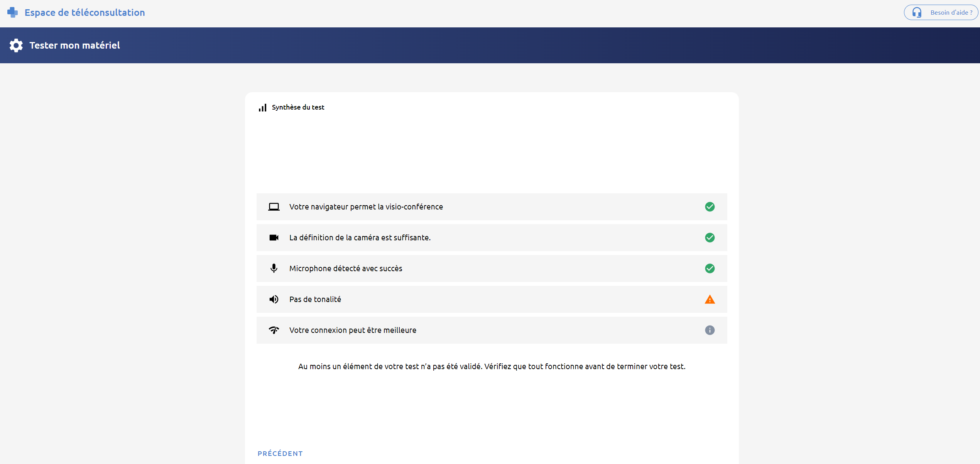Viewport: 980px width, 464px height.
Task: Click the laptop icon in navigateur row
Action: pyautogui.click(x=274, y=207)
